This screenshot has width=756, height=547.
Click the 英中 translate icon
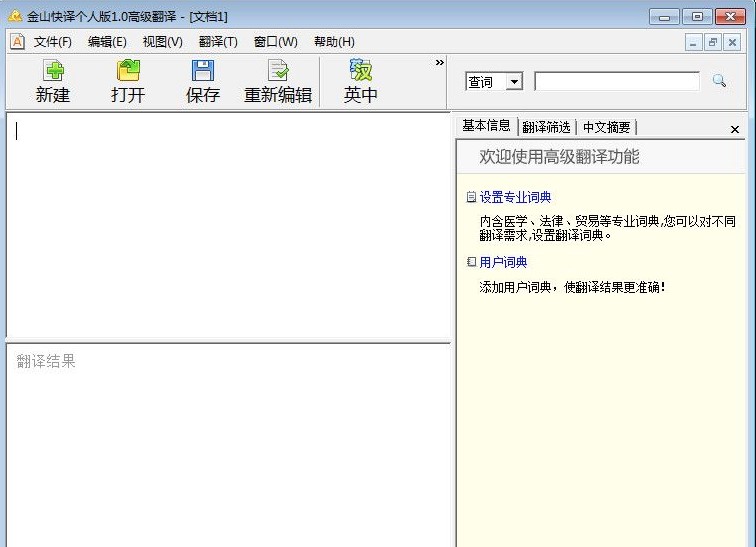tap(361, 71)
